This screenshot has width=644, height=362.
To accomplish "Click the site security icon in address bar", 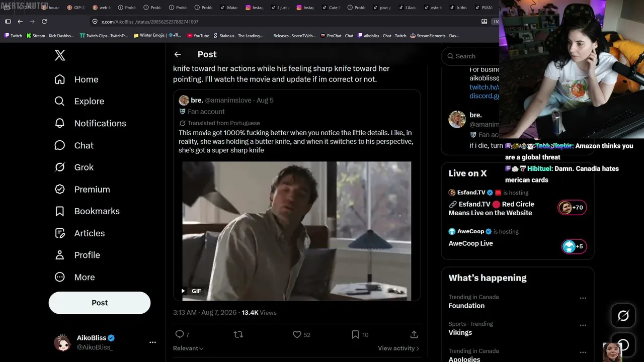I will click(95, 22).
